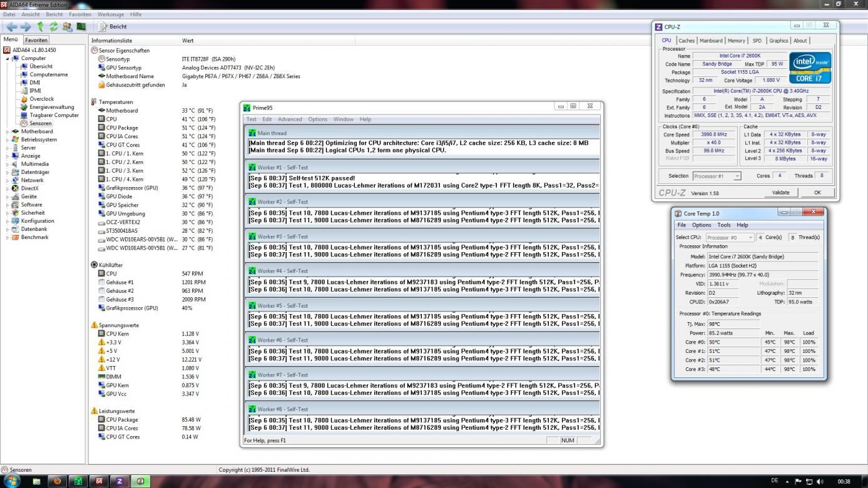
Task: Click the Informationsliste column header
Action: click(x=134, y=40)
